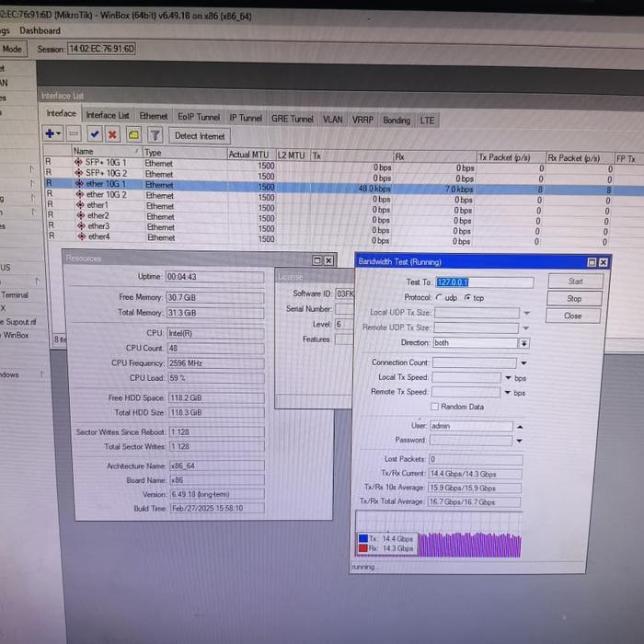
Task: Click the Detect Internet button
Action: click(x=199, y=135)
